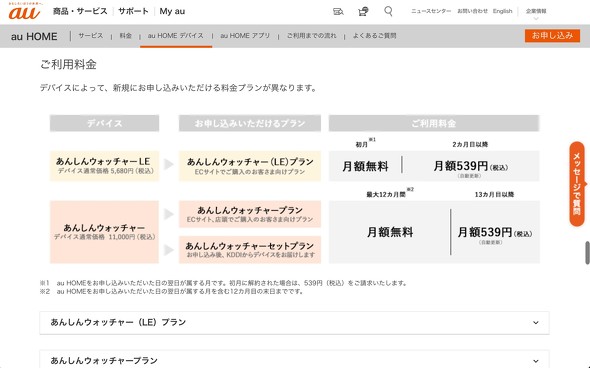This screenshot has height=368, width=590.
Task: Select au HOME デバイス tab
Action: [x=176, y=36]
